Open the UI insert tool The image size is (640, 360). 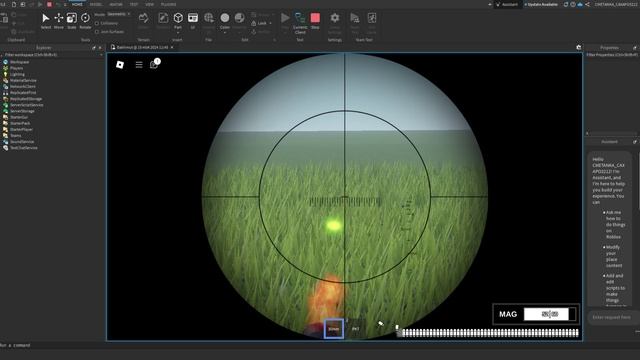(x=193, y=21)
